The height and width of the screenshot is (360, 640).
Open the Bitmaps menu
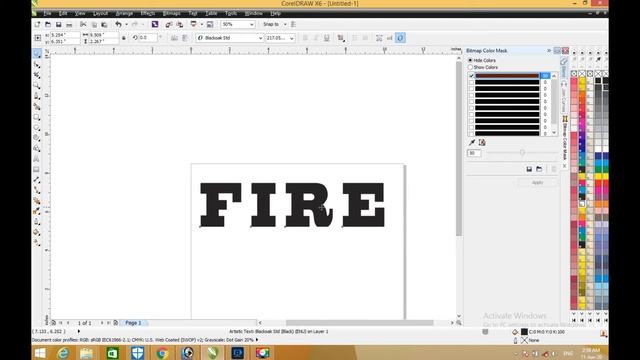(x=171, y=13)
